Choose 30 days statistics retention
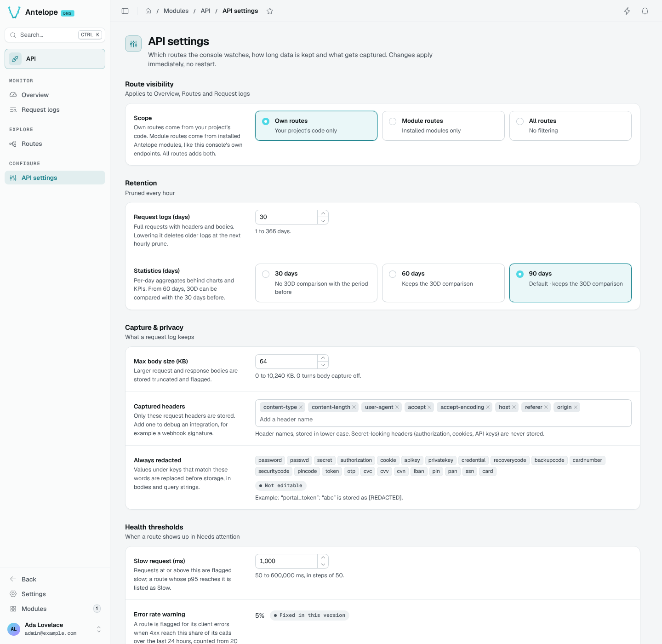 pyautogui.click(x=316, y=283)
